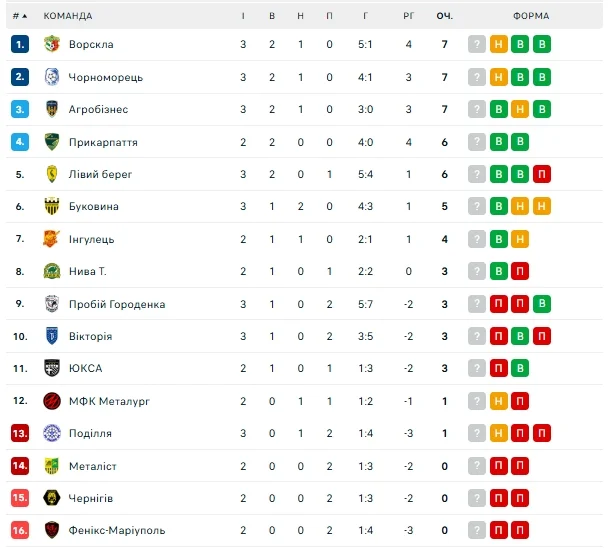Click the ФОРМА column header
The width and height of the screenshot is (610, 552).
[531, 16]
